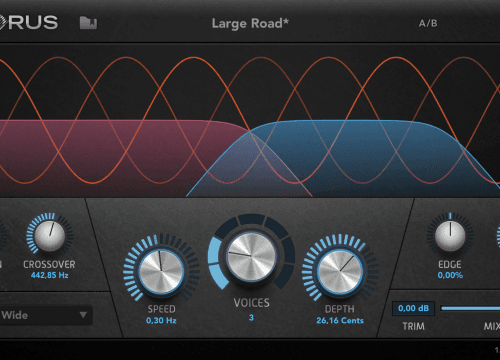Click the Large Road preset name
Viewport: 500px width, 360px height.
click(x=250, y=24)
